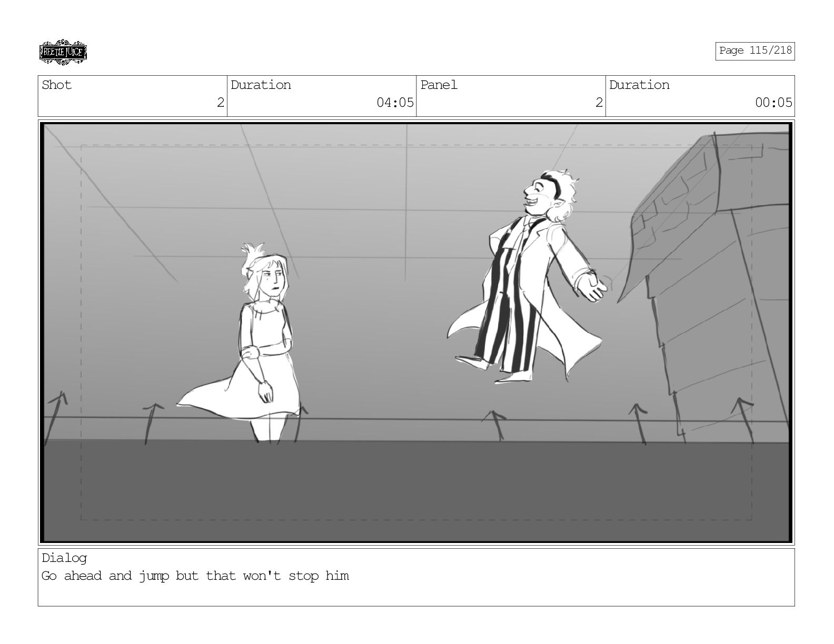This screenshot has width=834, height=644.
Task: Click the Dialog label
Action: pos(64,558)
